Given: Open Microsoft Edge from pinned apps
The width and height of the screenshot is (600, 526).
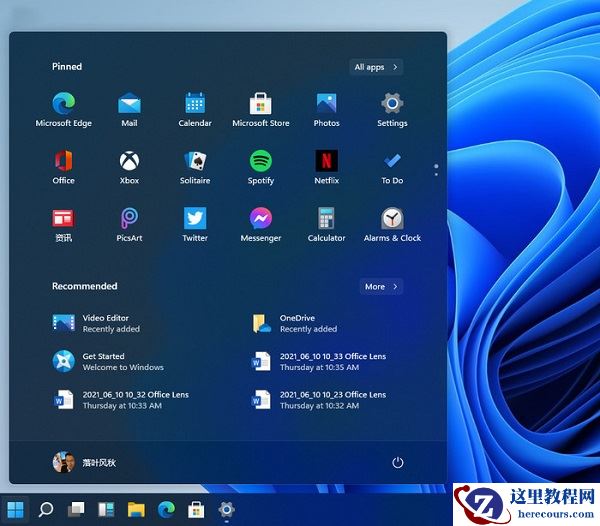Looking at the screenshot, I should [64, 109].
